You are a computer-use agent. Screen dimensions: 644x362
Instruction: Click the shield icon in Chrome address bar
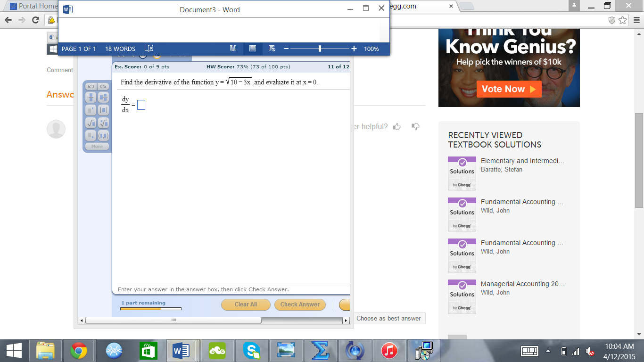coord(612,20)
